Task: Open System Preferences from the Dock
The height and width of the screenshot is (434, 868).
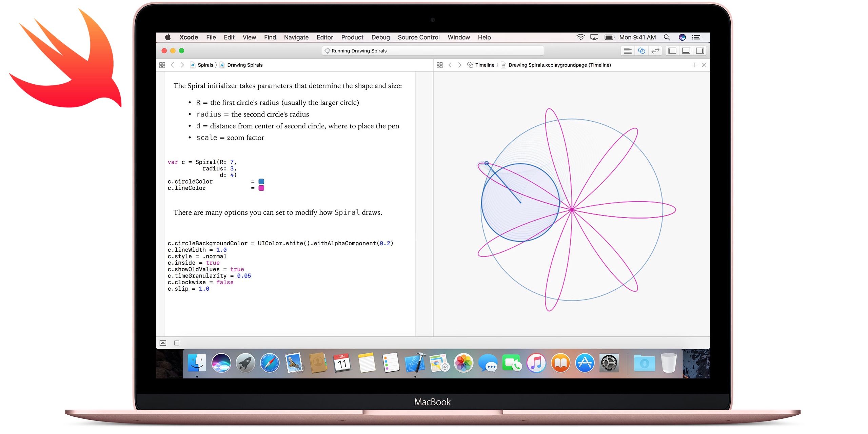Action: [x=609, y=363]
